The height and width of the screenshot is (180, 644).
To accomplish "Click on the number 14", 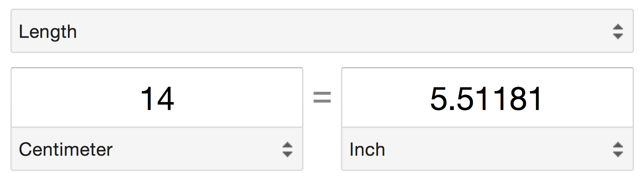I will (157, 98).
